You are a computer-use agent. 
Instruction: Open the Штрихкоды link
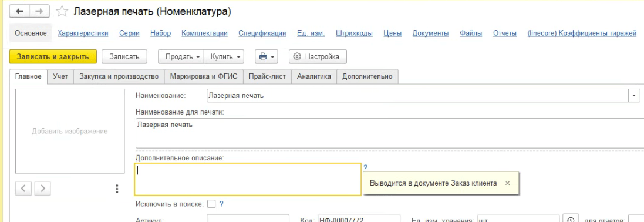[354, 33]
